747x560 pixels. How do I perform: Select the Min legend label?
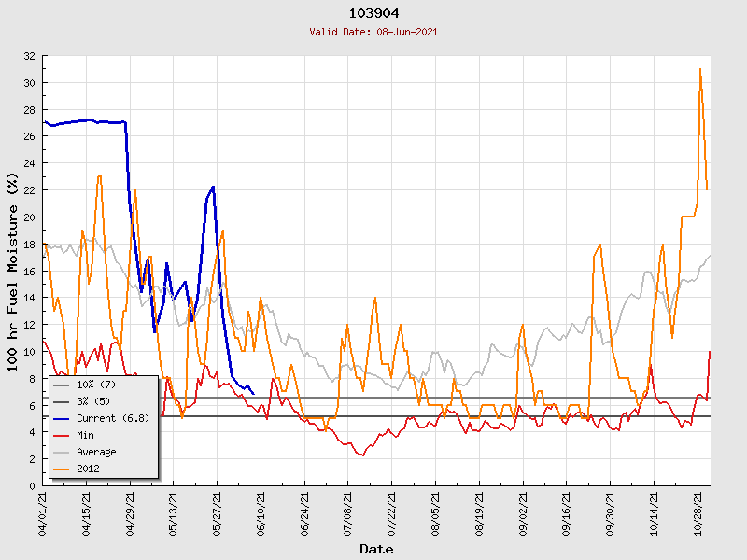point(88,435)
